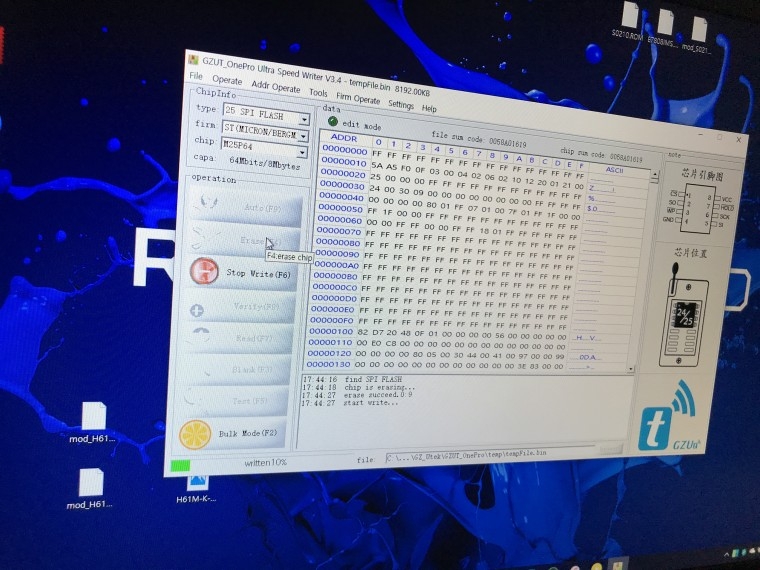Select the mod_S021 desktop file
Image resolution: width=760 pixels, height=570 pixels.
(697, 34)
